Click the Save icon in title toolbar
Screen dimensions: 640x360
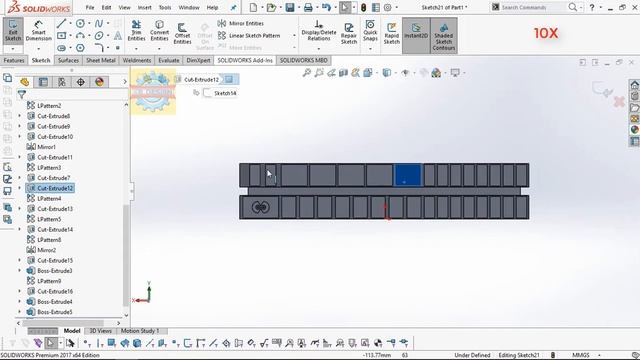point(290,7)
